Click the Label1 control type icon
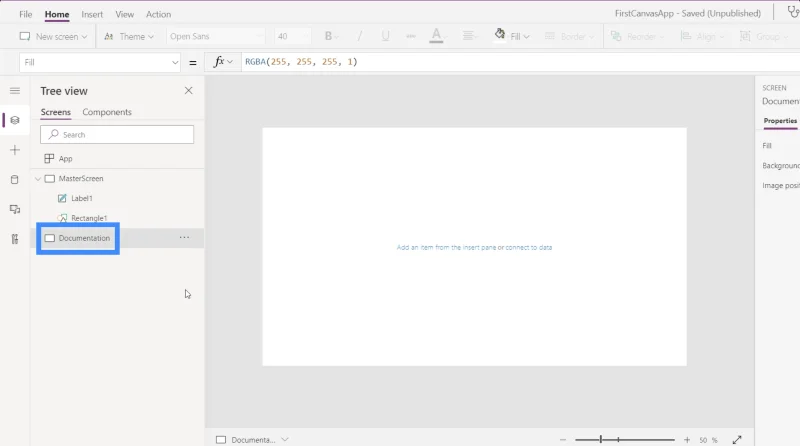The image size is (800, 446). coord(62,198)
